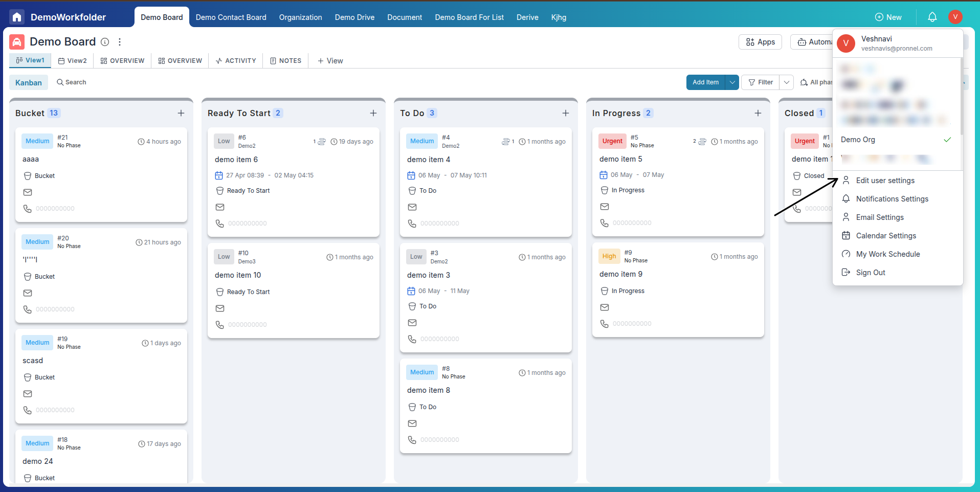Click phone icon on aaaa card
Viewport: 980px width, 492px height.
(x=28, y=209)
